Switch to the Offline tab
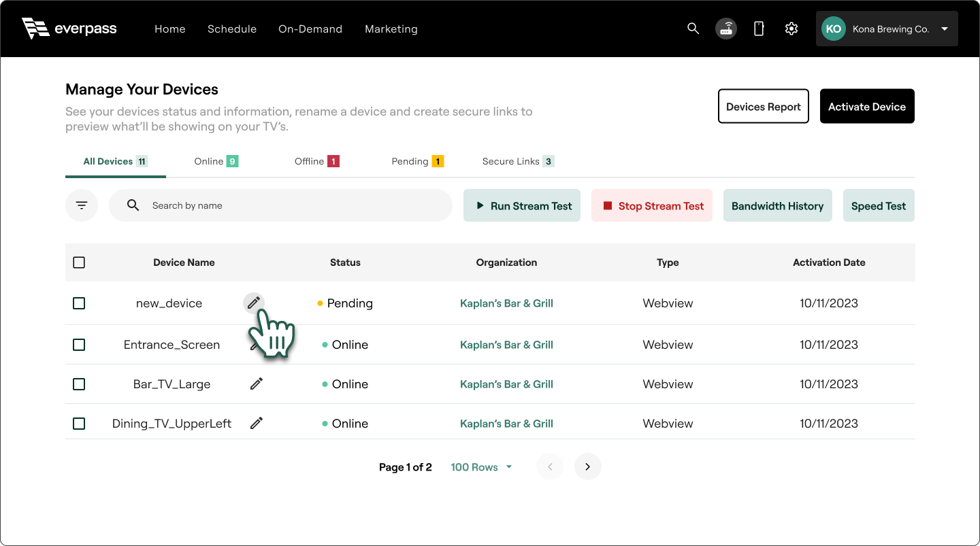980x546 pixels. (x=317, y=161)
